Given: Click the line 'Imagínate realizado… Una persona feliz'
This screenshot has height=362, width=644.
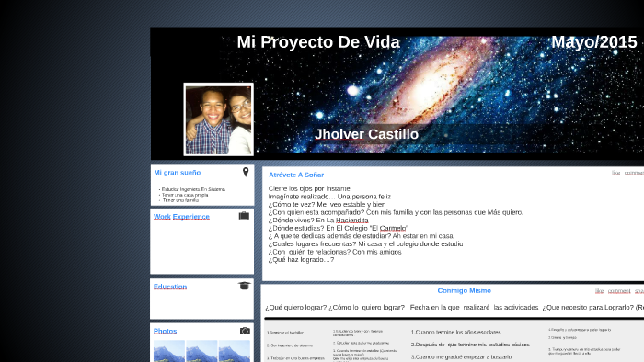Looking at the screenshot, I should pyautogui.click(x=329, y=197).
